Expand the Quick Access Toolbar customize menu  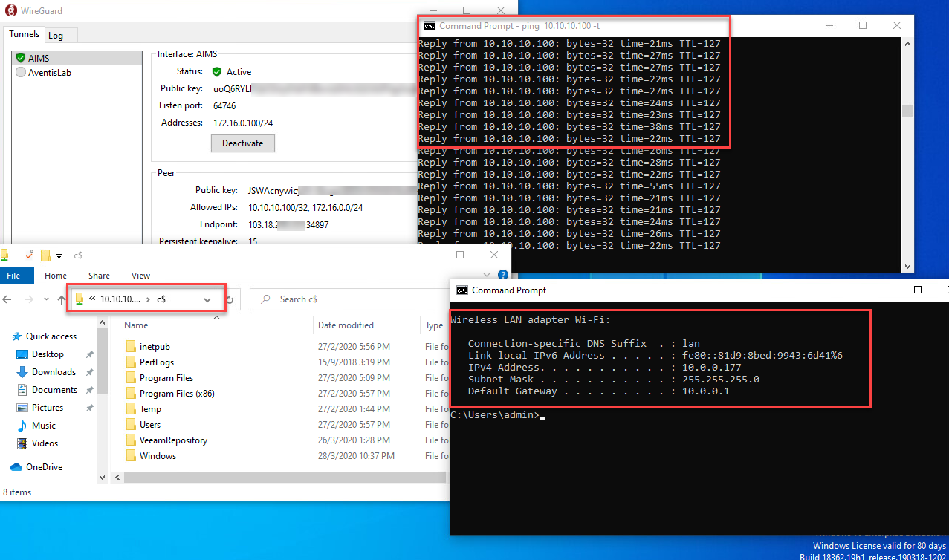(x=57, y=255)
